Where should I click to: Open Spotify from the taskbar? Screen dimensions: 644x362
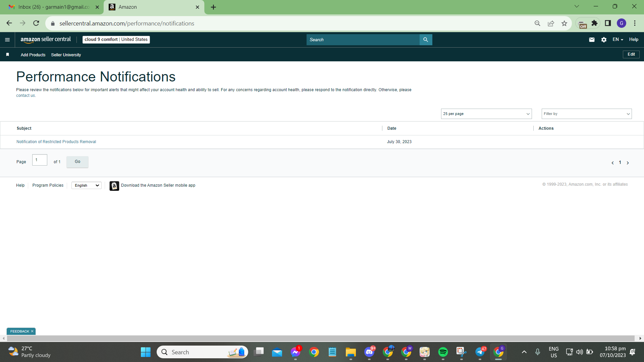point(443,352)
